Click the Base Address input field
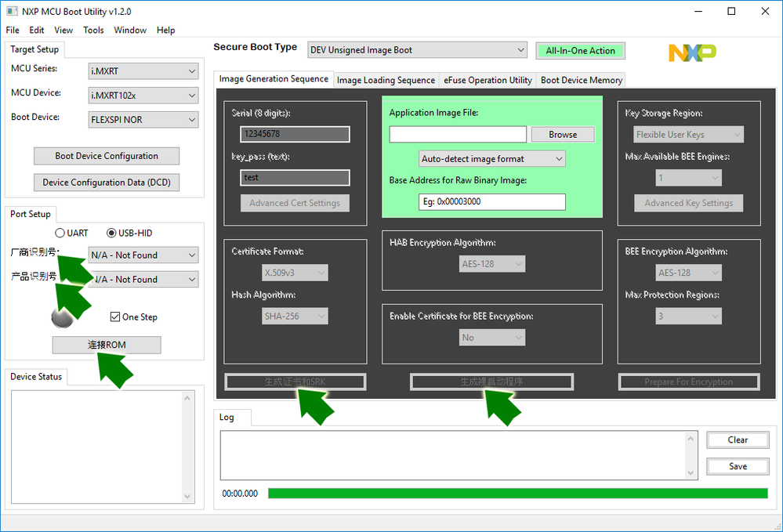783x532 pixels. (x=492, y=201)
